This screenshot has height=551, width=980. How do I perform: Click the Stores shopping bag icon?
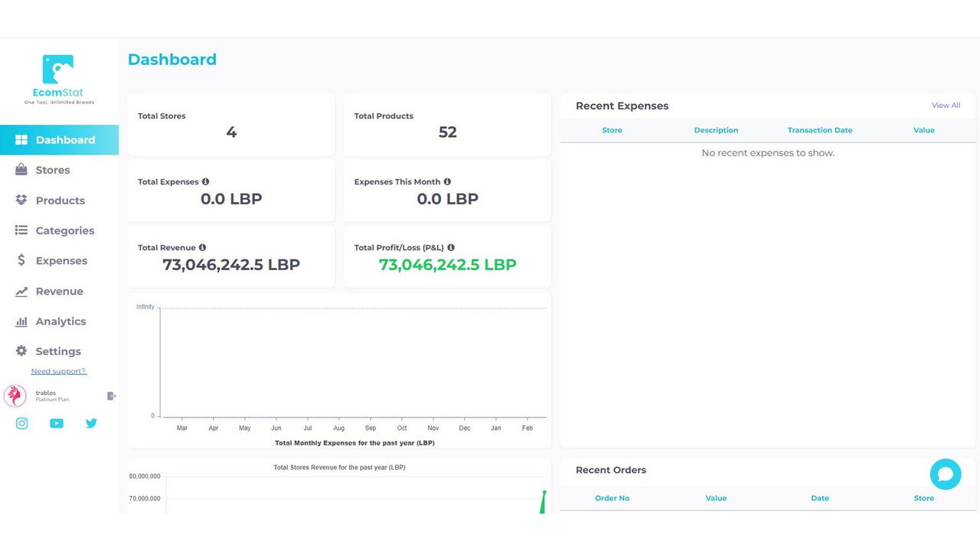[21, 170]
